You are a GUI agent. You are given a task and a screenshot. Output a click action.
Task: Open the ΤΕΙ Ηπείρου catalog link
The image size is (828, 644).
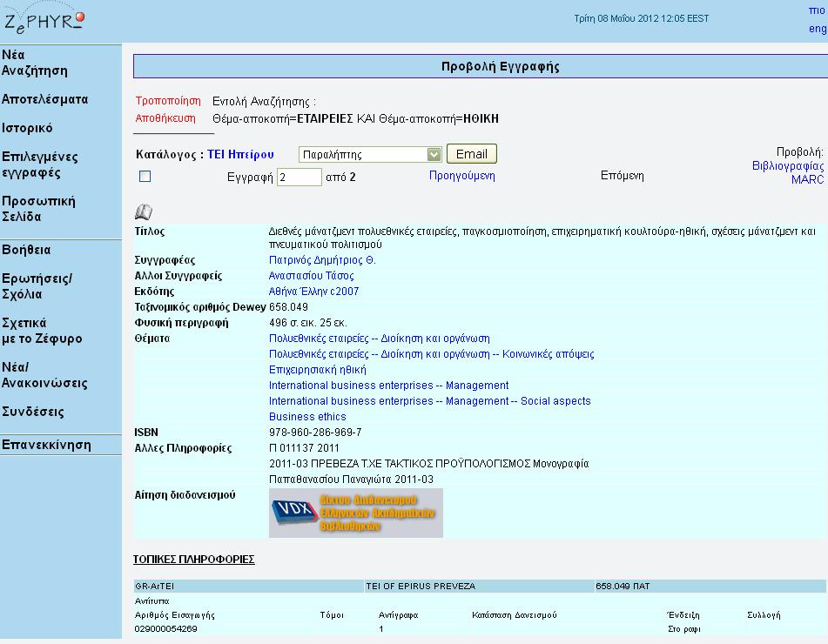point(240,154)
